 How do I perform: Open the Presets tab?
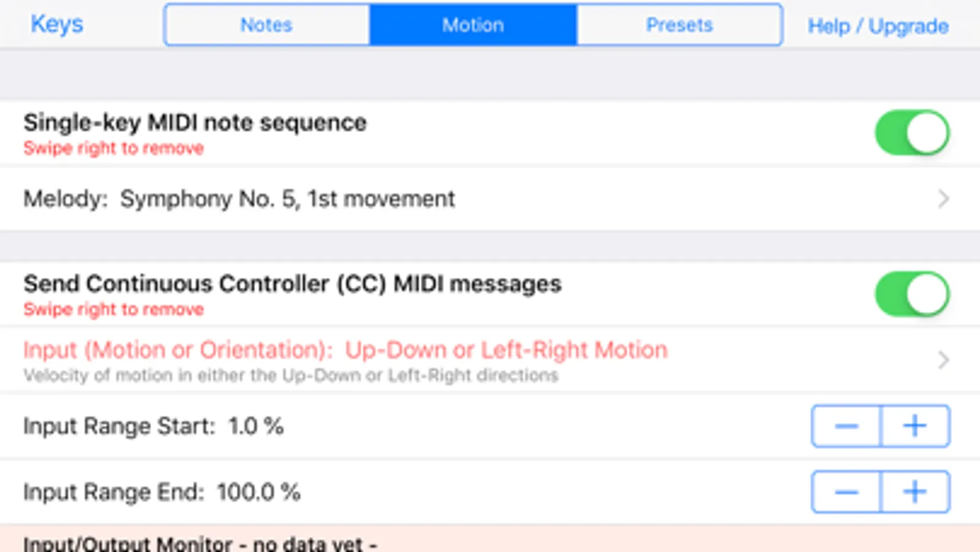click(x=679, y=25)
